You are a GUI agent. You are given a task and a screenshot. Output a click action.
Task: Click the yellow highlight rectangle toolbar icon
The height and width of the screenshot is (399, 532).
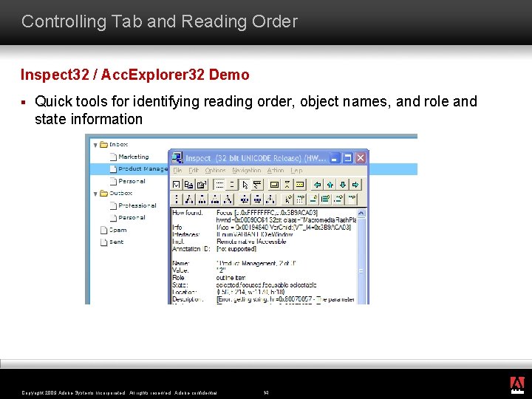[x=274, y=185]
